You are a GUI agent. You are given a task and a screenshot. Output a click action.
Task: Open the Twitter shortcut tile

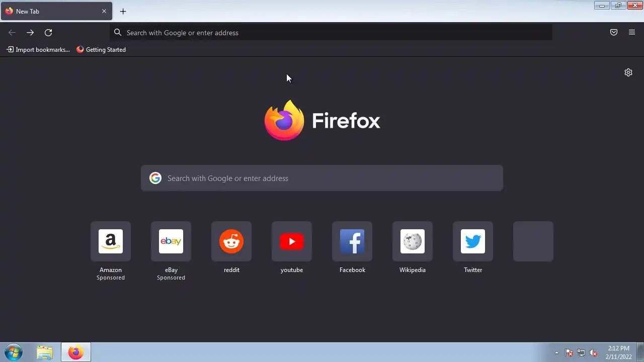tap(473, 241)
